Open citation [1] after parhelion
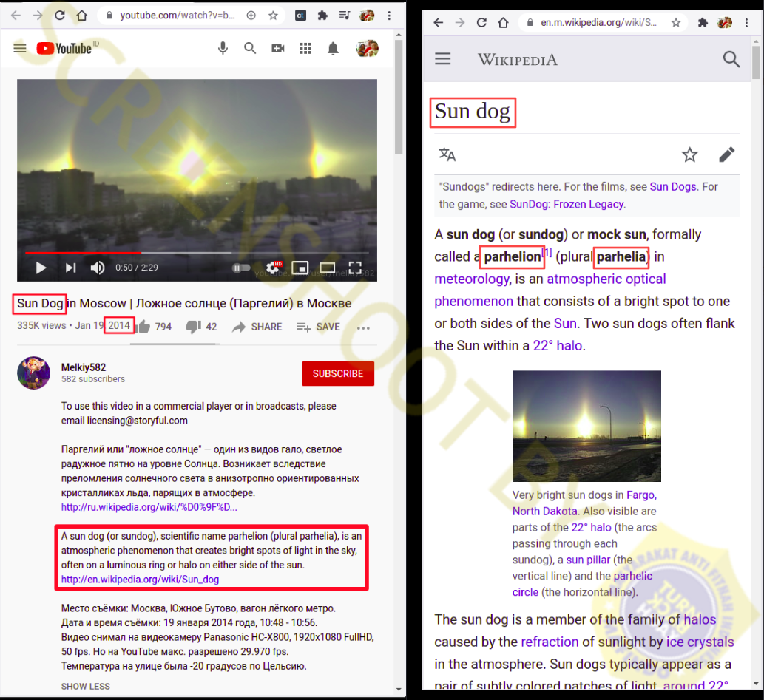 [547, 252]
